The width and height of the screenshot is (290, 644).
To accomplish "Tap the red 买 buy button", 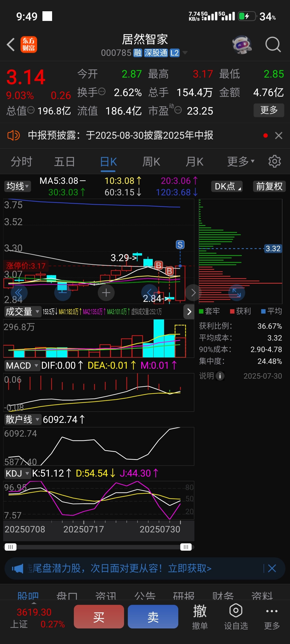I will [99, 617].
